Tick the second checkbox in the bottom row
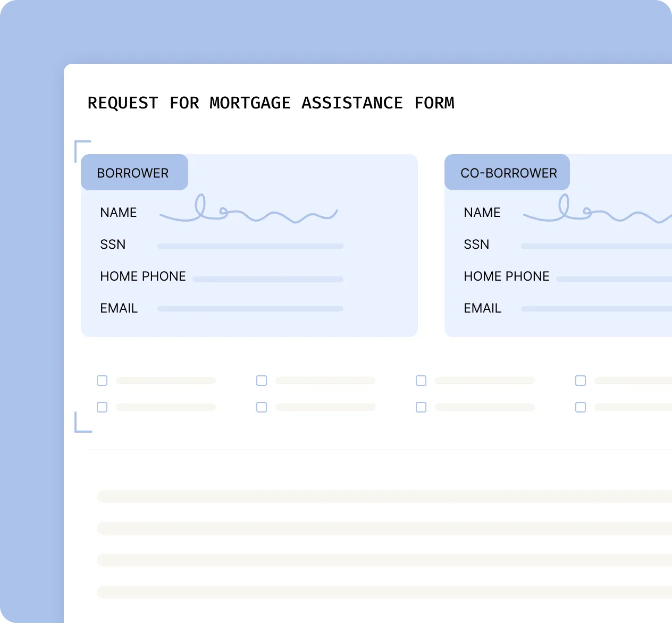 point(262,407)
